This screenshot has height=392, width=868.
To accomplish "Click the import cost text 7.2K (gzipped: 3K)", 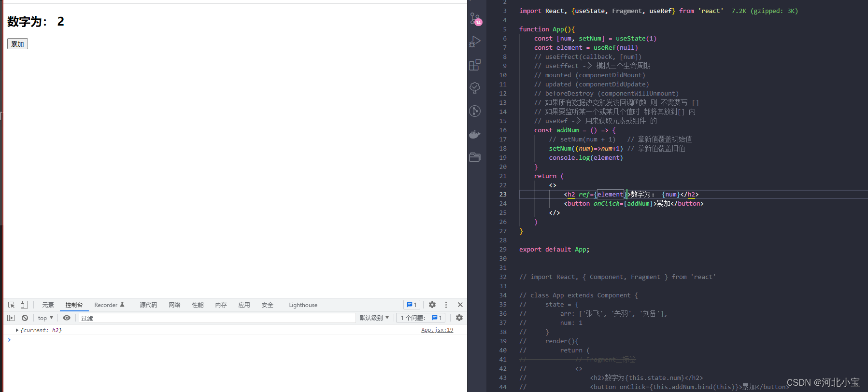I will point(765,11).
